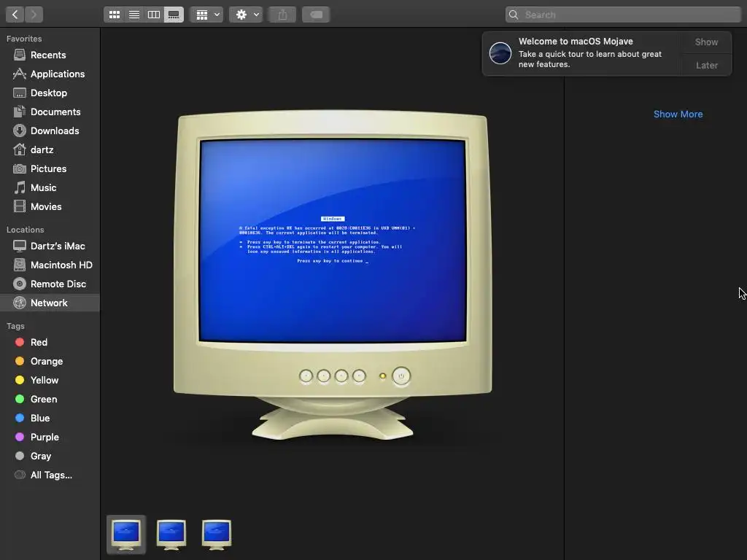Select Remote Disc location

coord(50,284)
